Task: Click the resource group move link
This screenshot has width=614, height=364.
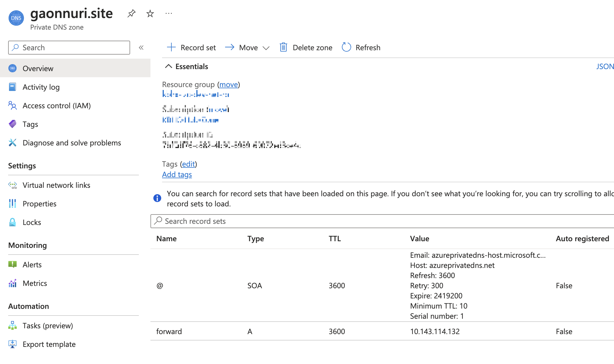Action: pyautogui.click(x=229, y=84)
